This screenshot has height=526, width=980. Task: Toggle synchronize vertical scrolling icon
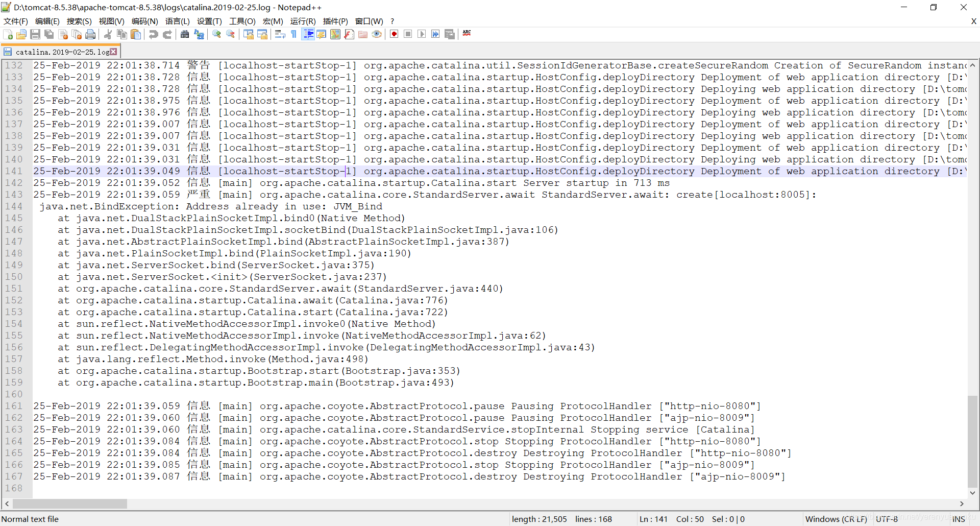click(x=249, y=34)
